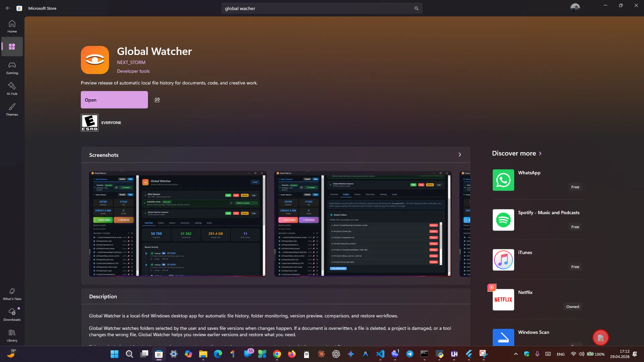The image size is (644, 362).
Task: Open the second Global Watcher screenshot
Action: (x=363, y=224)
